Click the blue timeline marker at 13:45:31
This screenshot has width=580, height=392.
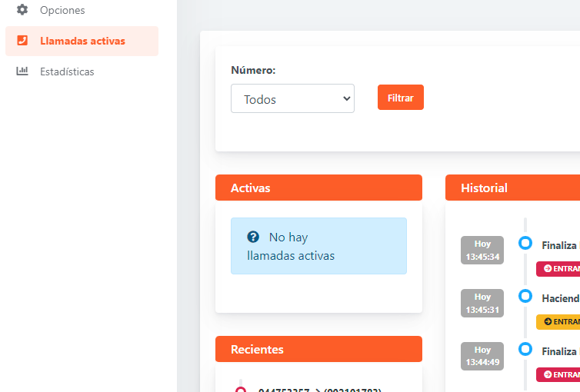[x=525, y=296]
